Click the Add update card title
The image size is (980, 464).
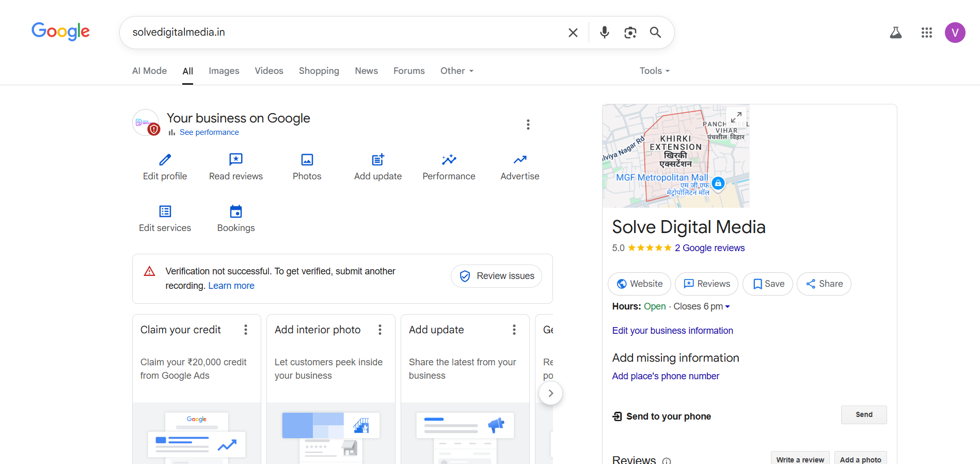436,330
